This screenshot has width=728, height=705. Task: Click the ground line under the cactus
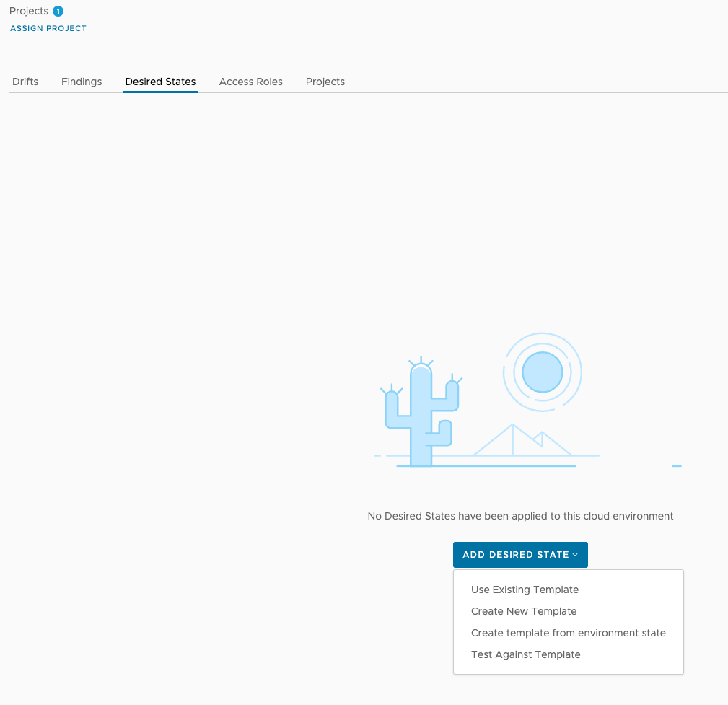point(486,466)
